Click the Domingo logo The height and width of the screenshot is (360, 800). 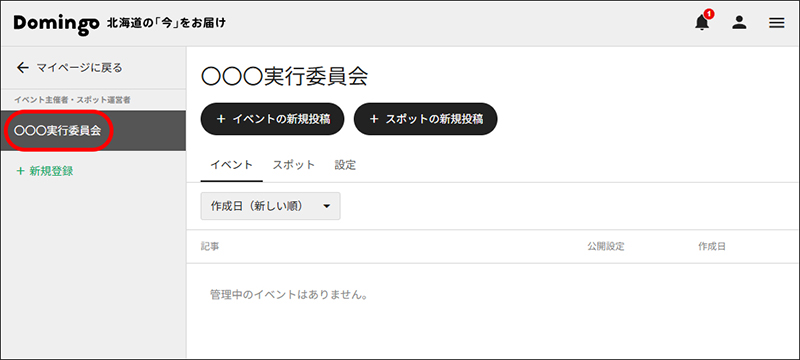pyautogui.click(x=56, y=24)
